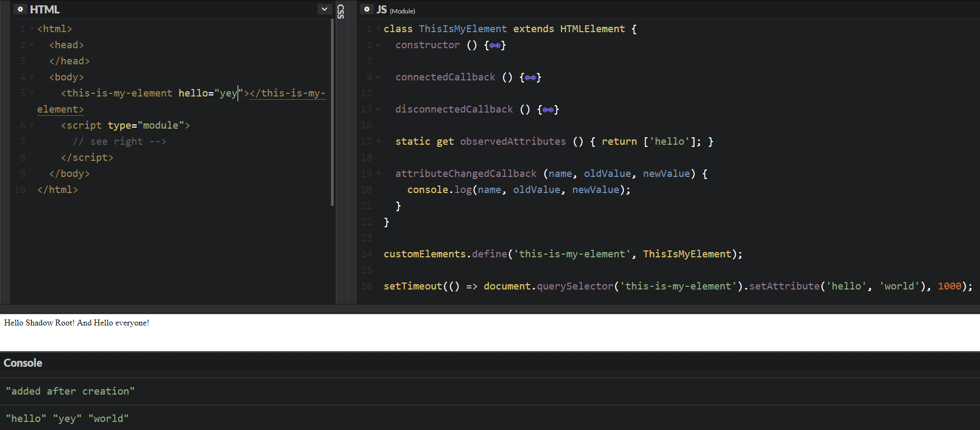Open the HTML panel settings gear
Image resolution: width=980 pixels, height=430 pixels.
coord(20,9)
